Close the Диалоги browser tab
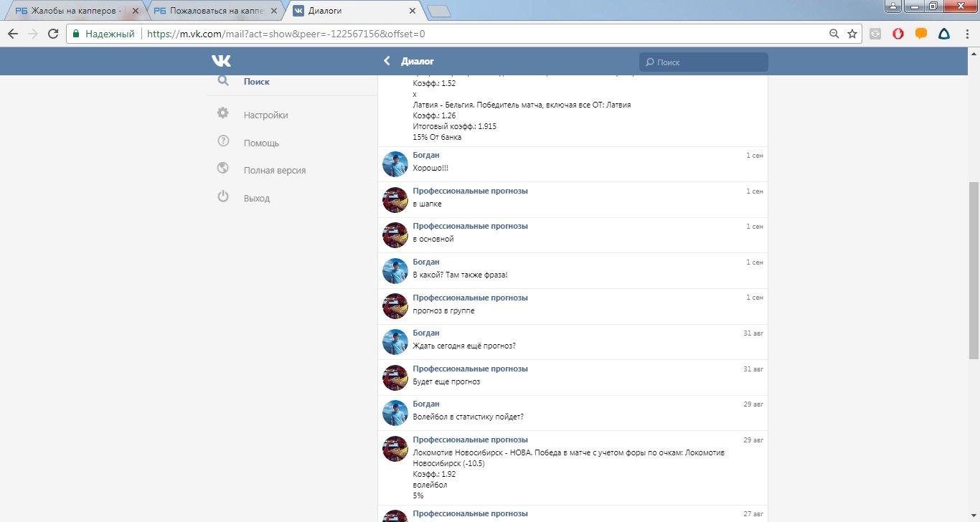Image resolution: width=980 pixels, height=522 pixels. (412, 11)
